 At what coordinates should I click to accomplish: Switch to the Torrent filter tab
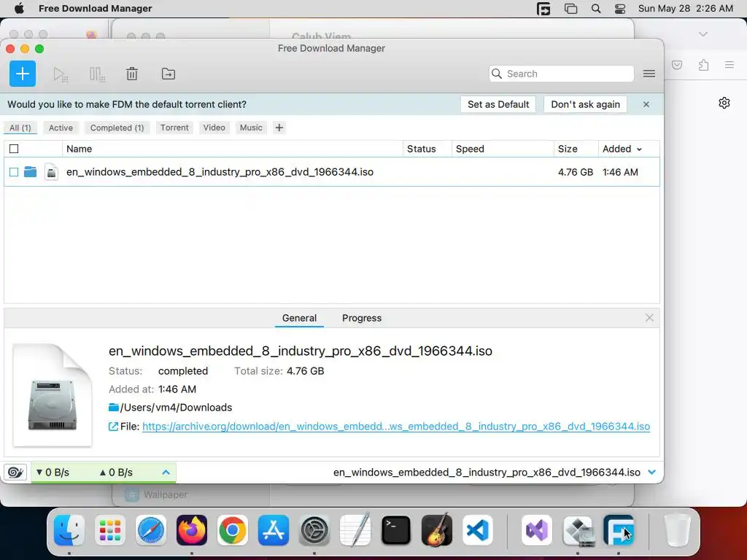[174, 128]
